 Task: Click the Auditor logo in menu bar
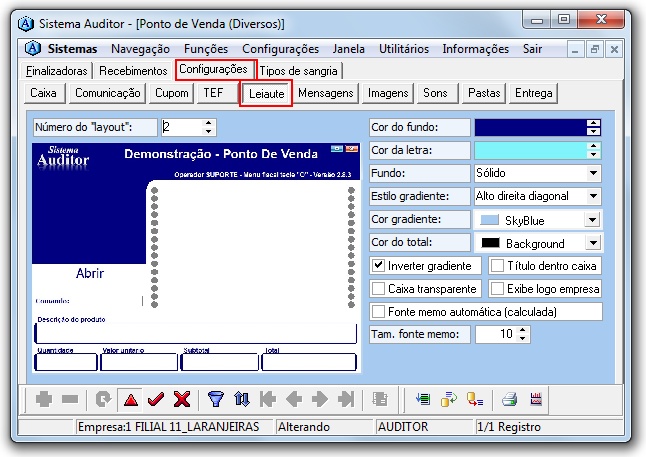pyautogui.click(x=33, y=48)
